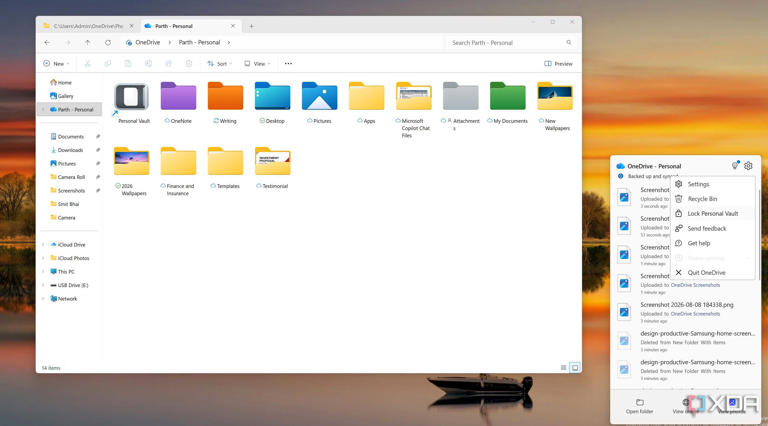Open the View dropdown
768x426 pixels.
pyautogui.click(x=257, y=64)
